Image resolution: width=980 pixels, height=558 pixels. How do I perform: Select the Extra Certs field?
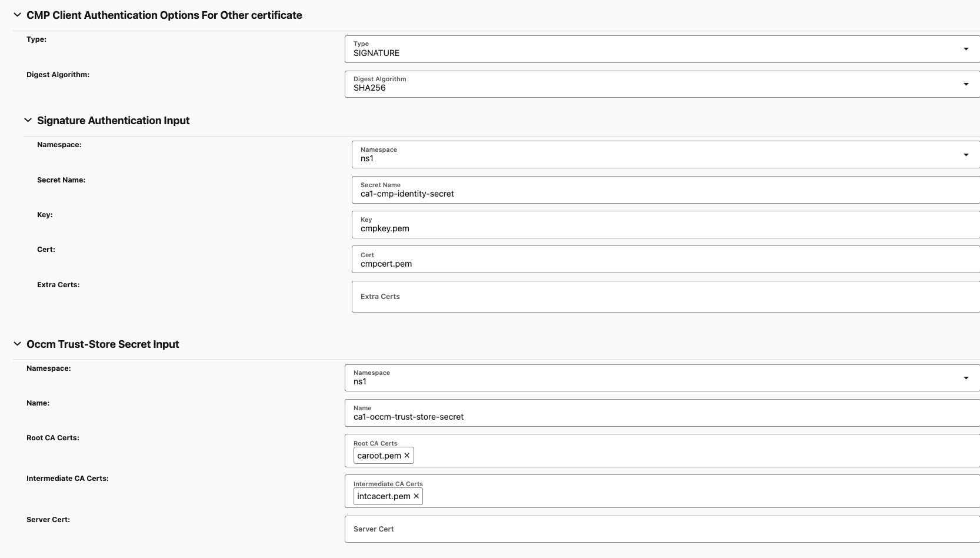tap(588, 297)
